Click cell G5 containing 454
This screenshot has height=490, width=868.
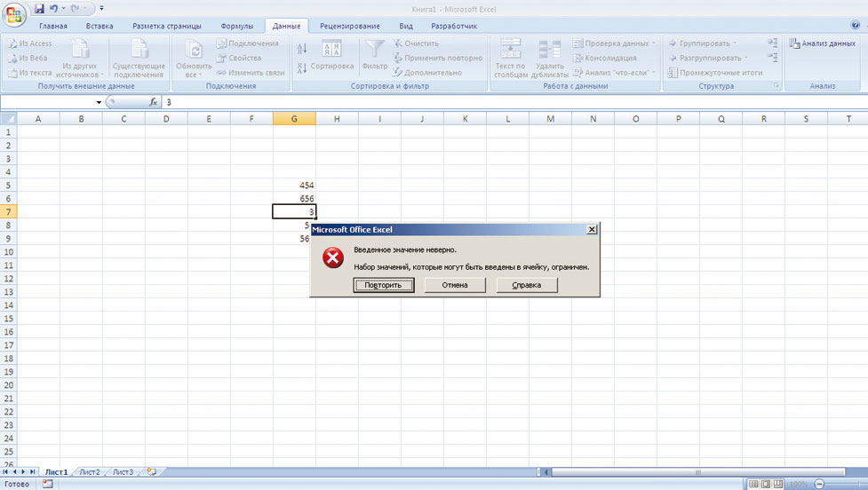coord(294,186)
